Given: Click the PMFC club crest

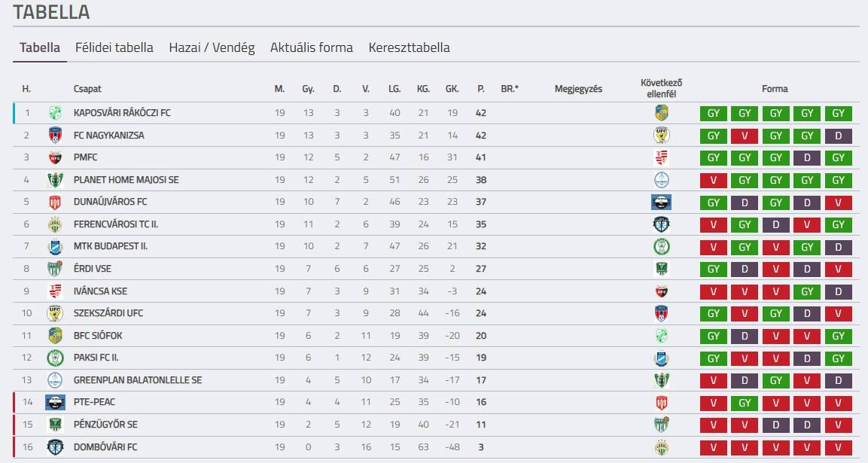Looking at the screenshot, I should click(x=55, y=158).
